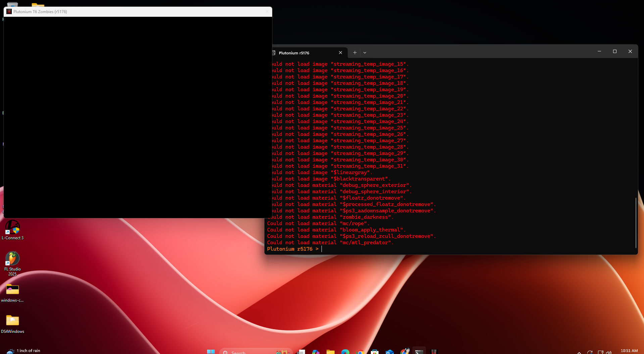Close the Plutonium r5176 terminal tab

340,53
